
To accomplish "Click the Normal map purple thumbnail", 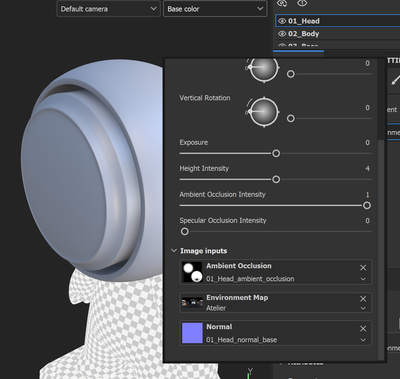I will (x=192, y=333).
